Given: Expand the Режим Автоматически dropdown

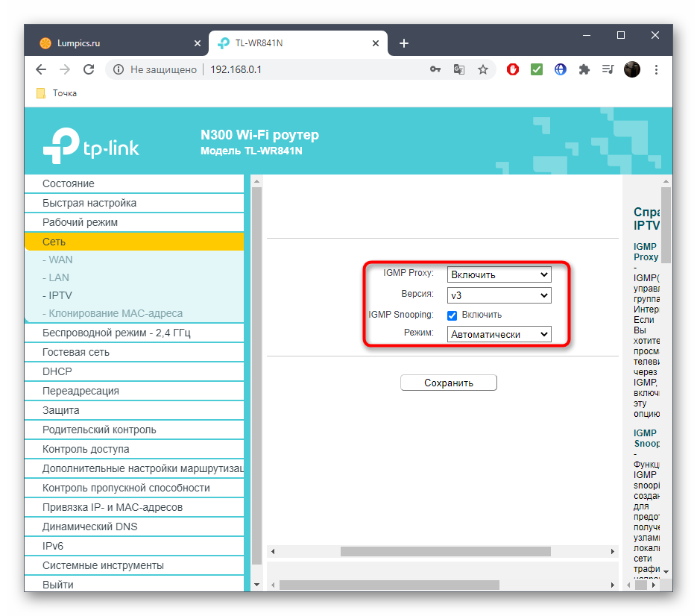Looking at the screenshot, I should (499, 335).
